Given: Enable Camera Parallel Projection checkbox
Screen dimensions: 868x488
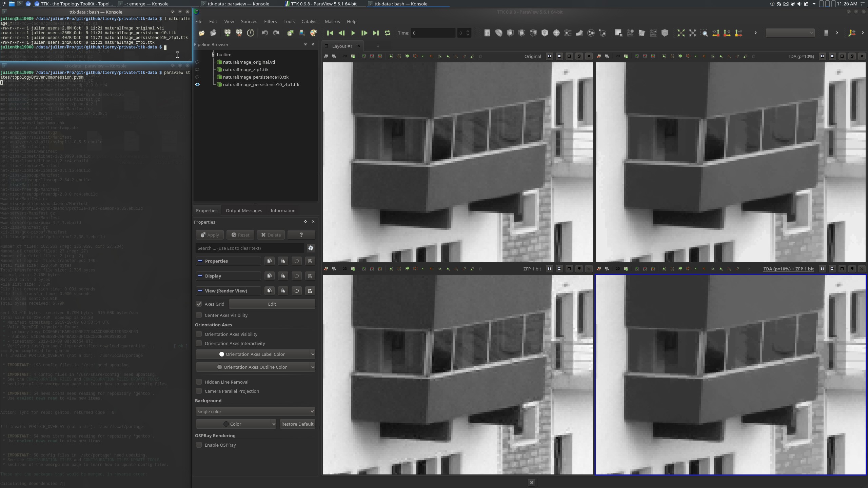Looking at the screenshot, I should pos(199,391).
